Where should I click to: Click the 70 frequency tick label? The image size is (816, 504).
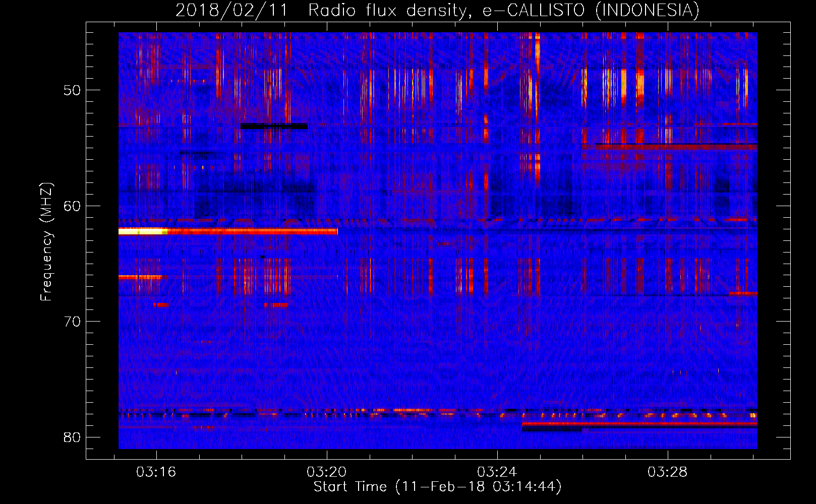pos(72,322)
